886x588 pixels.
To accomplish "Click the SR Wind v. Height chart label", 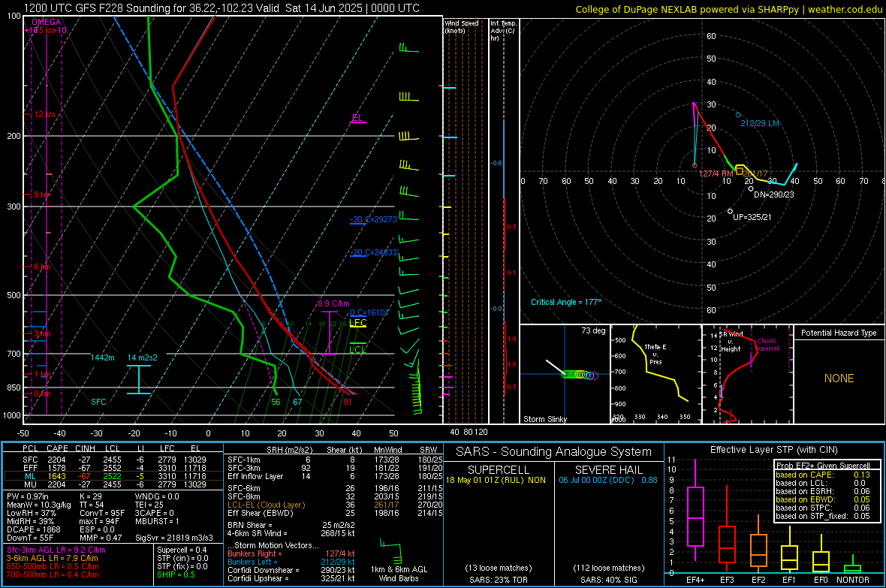I will 731,342.
